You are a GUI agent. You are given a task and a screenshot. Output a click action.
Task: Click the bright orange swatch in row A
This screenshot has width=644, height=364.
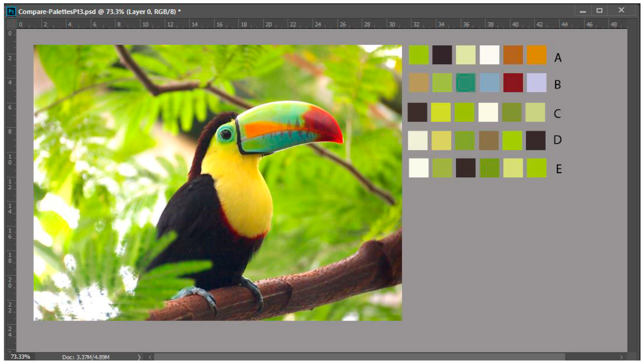[x=536, y=55]
